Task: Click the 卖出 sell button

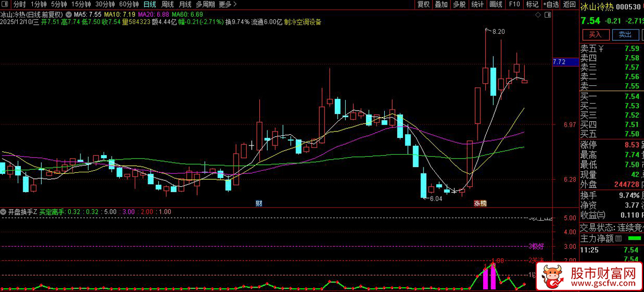Action: pyautogui.click(x=625, y=34)
